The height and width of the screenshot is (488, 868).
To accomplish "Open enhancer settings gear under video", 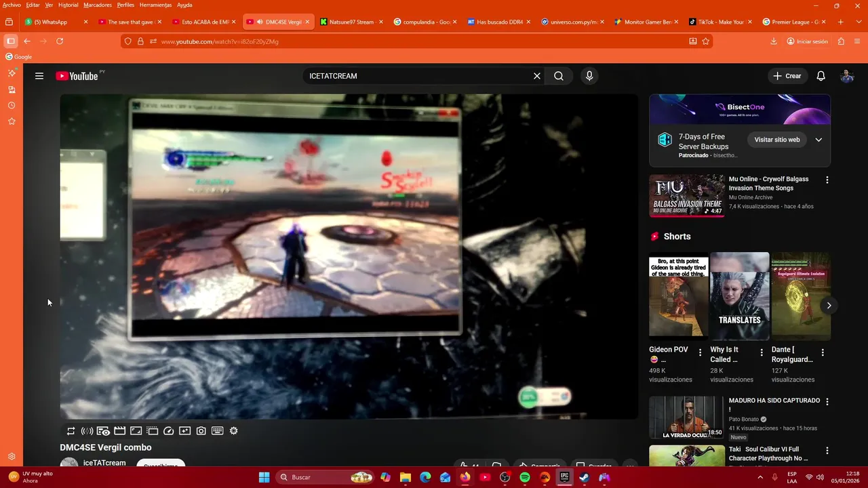I will click(234, 431).
